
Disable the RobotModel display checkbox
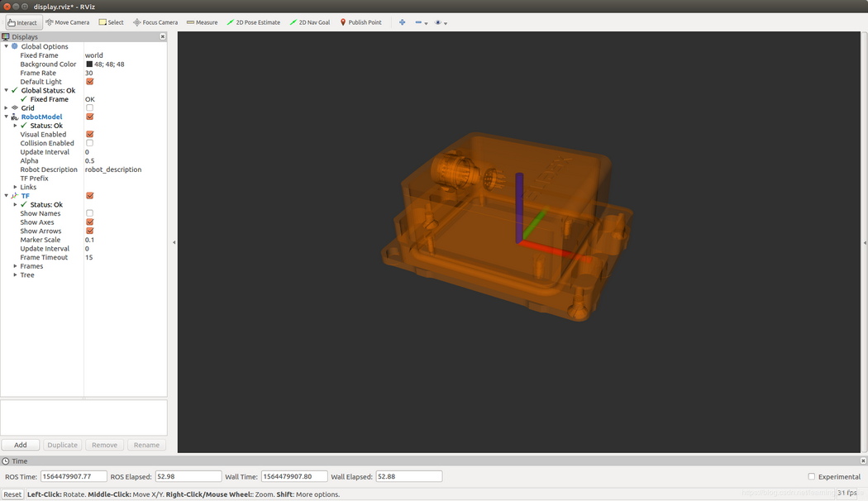[x=89, y=117]
